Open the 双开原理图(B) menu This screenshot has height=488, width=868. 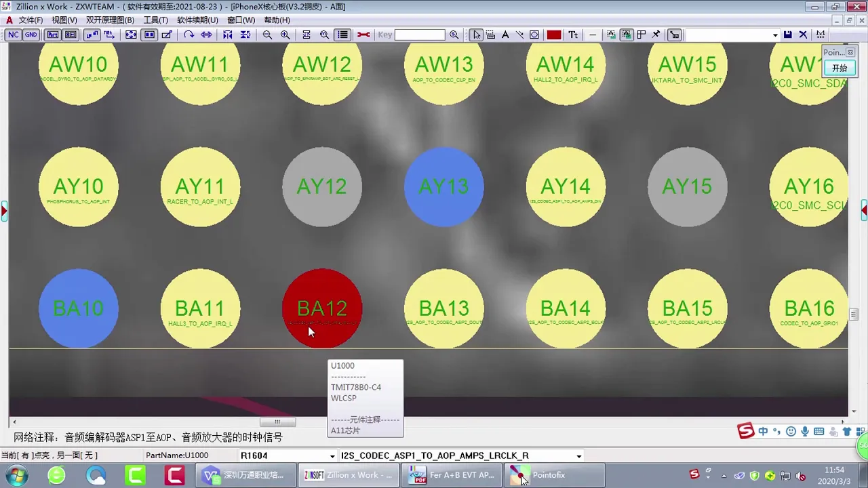pyautogui.click(x=110, y=20)
